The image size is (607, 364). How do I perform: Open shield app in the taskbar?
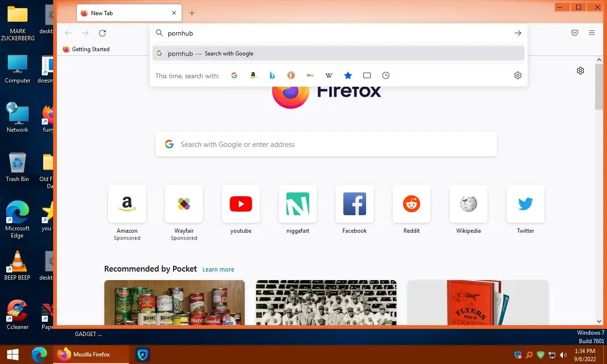click(x=143, y=354)
